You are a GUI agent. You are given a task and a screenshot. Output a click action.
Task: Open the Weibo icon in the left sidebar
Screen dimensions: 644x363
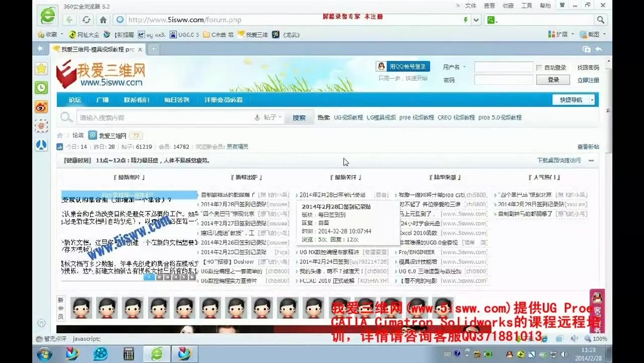click(41, 107)
